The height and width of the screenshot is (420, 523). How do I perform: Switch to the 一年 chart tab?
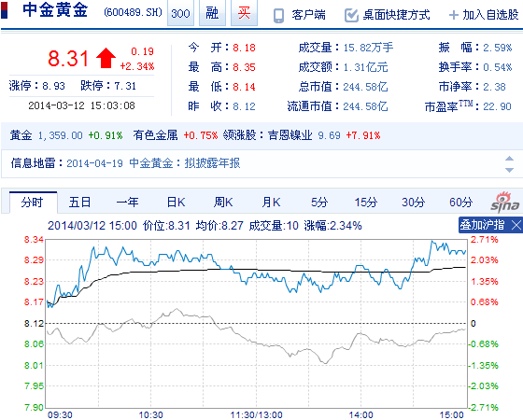(127, 203)
